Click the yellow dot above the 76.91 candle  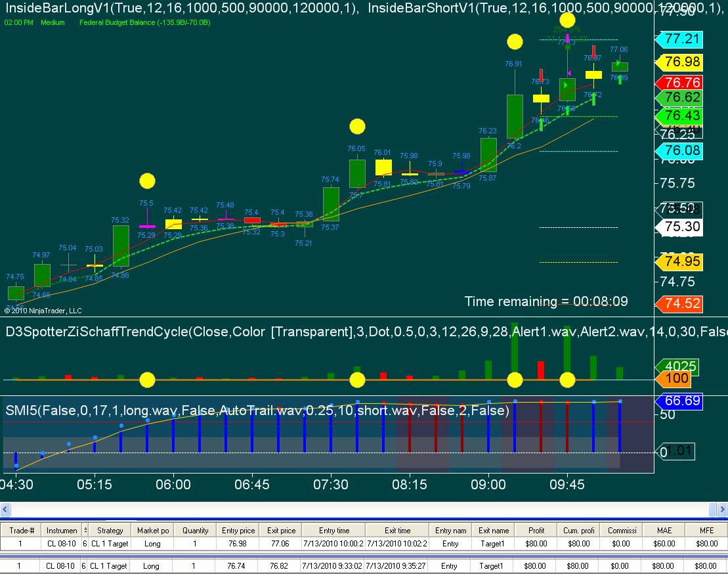pos(515,42)
